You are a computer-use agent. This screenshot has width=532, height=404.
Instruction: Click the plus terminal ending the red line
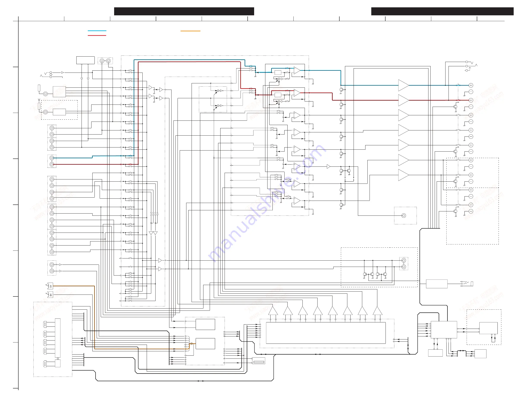coord(471,100)
